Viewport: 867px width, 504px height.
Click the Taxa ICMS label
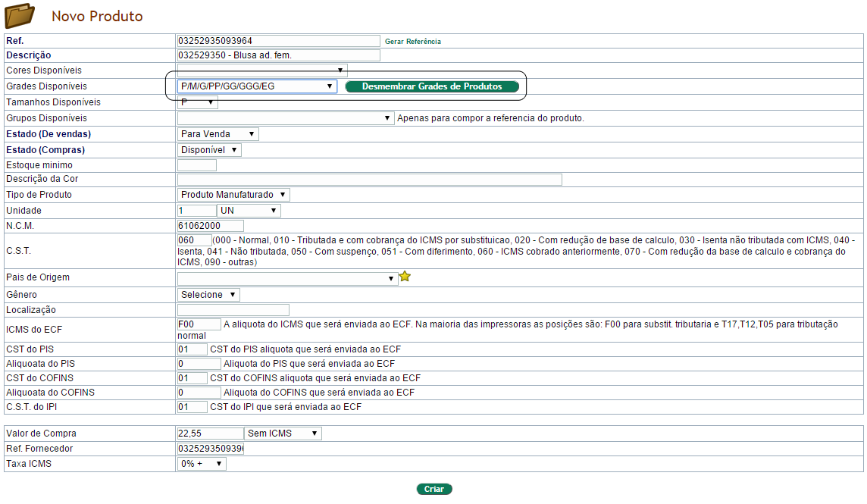coord(29,464)
